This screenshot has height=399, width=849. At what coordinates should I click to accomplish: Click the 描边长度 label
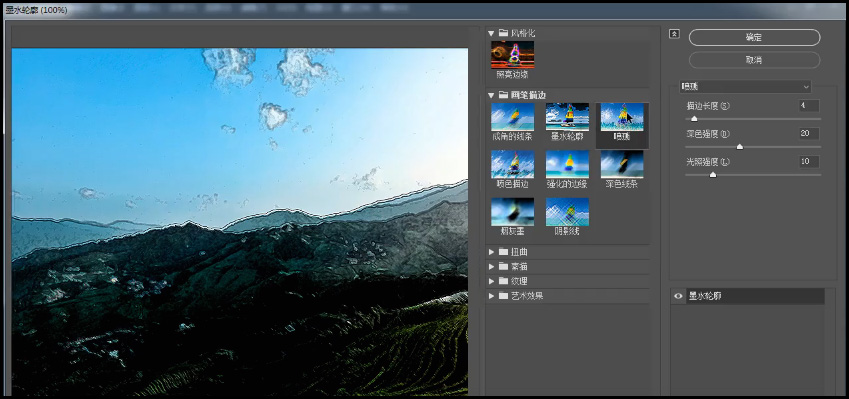coord(708,106)
